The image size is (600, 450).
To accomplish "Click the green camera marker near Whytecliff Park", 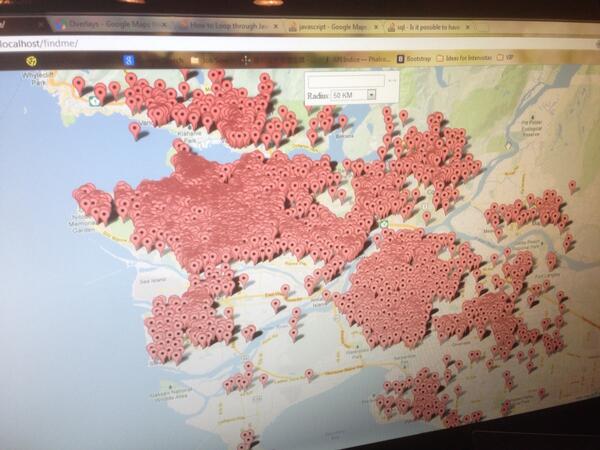I will click(94, 101).
